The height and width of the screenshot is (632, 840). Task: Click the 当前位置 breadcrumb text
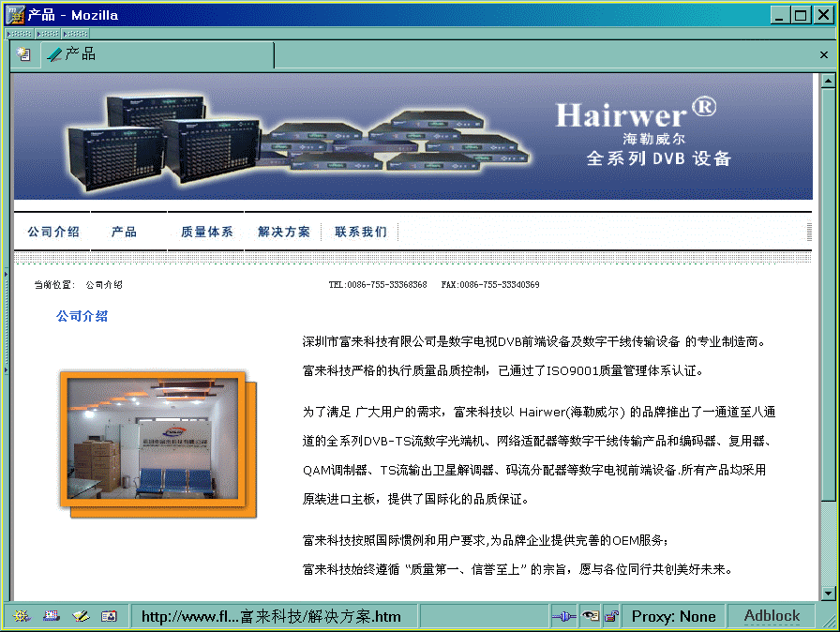(x=54, y=285)
